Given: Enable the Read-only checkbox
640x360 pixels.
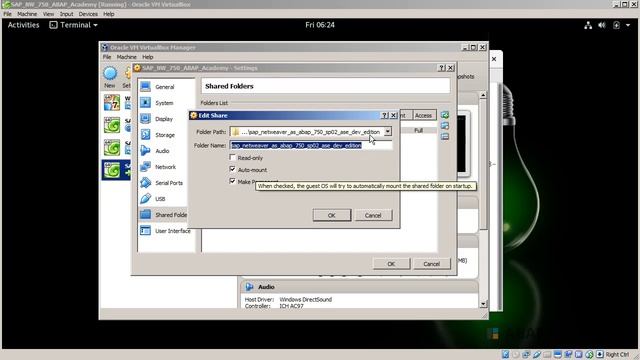Looking at the screenshot, I should coord(232,158).
